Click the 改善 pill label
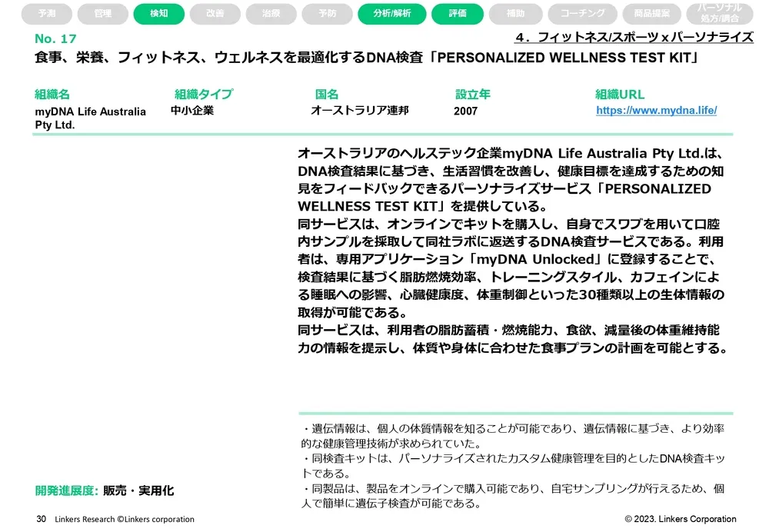Screen dimensions: 769x532 215,14
